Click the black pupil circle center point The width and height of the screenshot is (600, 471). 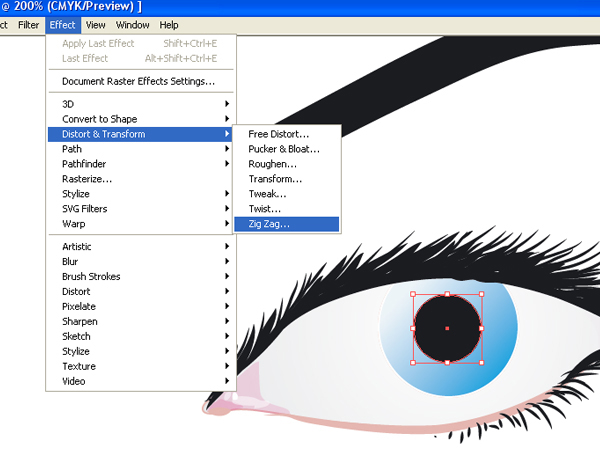[447, 328]
